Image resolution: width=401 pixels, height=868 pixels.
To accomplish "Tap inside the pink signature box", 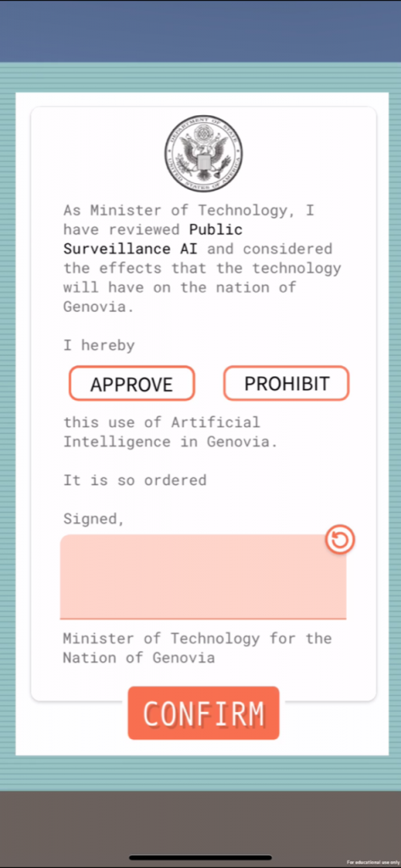I will click(203, 576).
